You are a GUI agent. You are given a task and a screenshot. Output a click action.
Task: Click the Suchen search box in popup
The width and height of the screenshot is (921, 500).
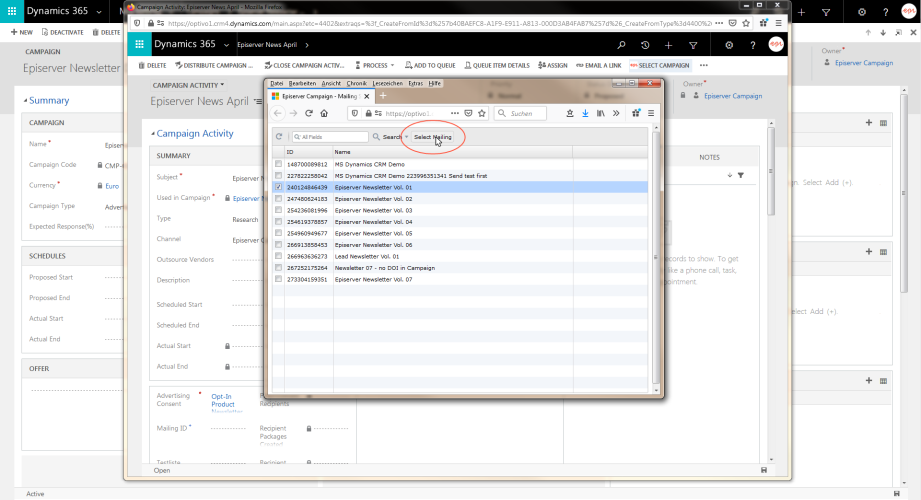pos(520,113)
